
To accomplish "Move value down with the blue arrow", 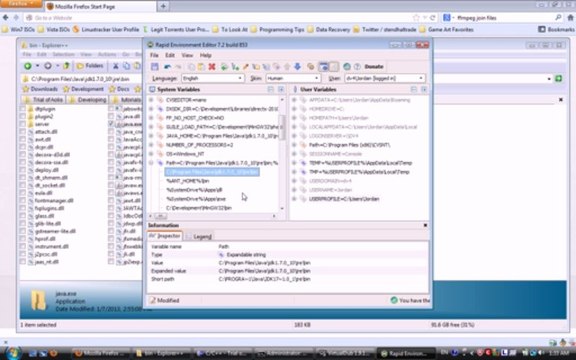I will (298, 66).
